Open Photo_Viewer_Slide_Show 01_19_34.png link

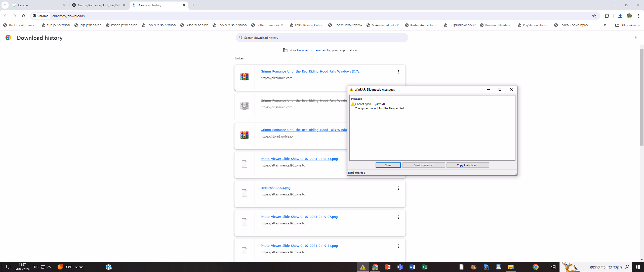299,246
